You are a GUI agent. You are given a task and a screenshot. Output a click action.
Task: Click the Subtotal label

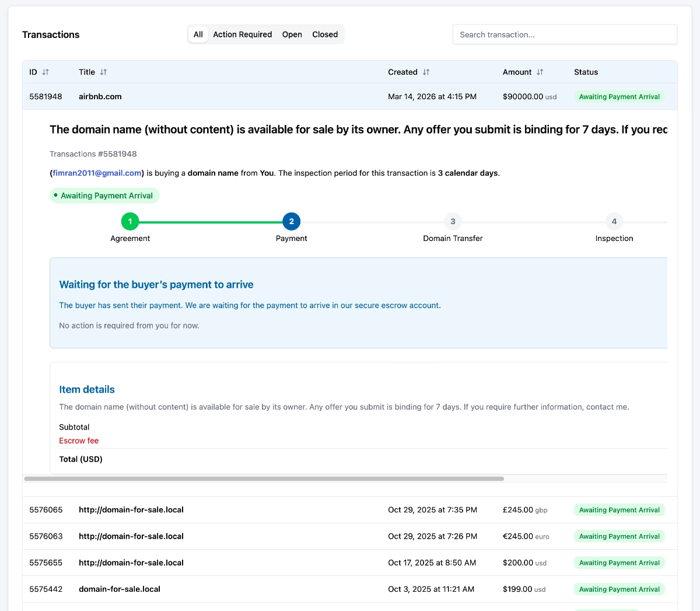point(74,427)
